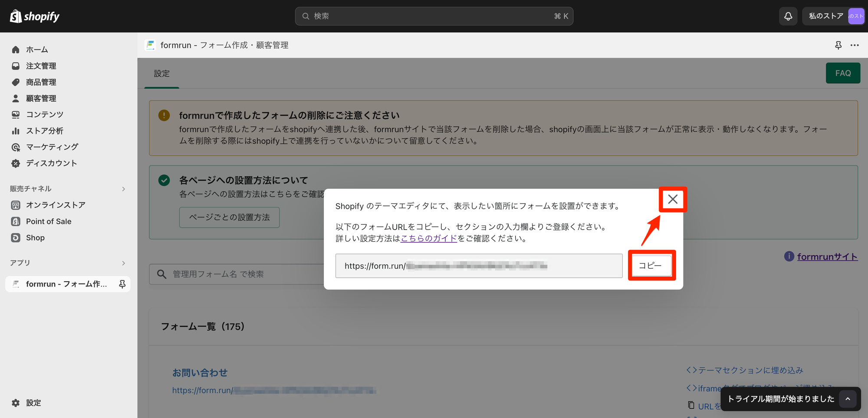Screen dimensions: 868x418
Task: Click the コピー button
Action: coord(651,265)
